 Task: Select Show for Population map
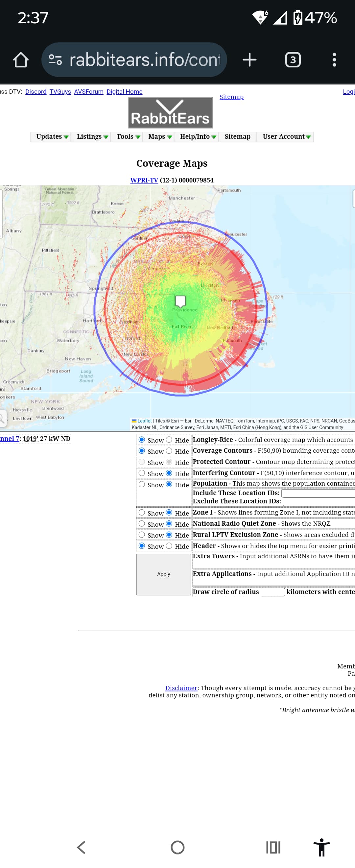pos(142,484)
